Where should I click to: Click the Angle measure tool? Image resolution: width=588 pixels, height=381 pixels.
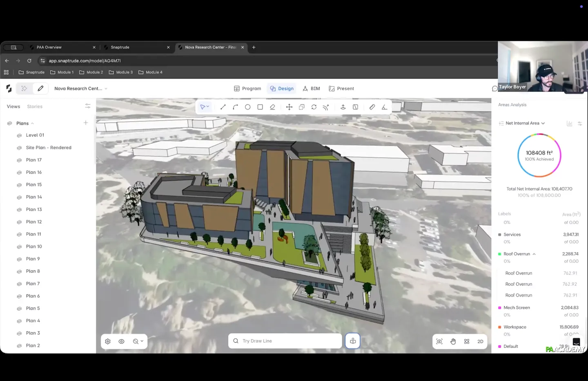pyautogui.click(x=384, y=107)
